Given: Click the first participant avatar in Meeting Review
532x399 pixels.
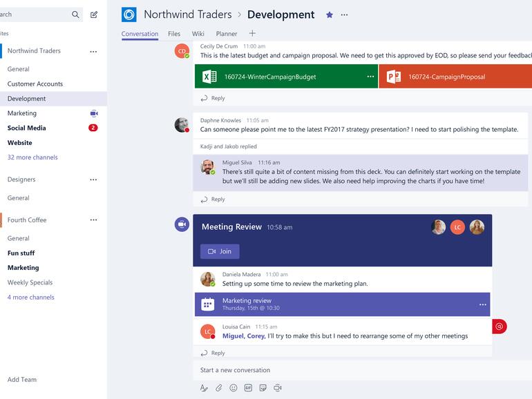Looking at the screenshot, I should tap(438, 227).
